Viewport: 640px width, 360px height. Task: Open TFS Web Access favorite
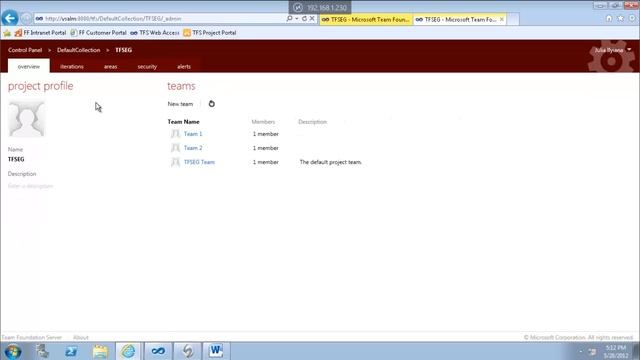coord(155,33)
